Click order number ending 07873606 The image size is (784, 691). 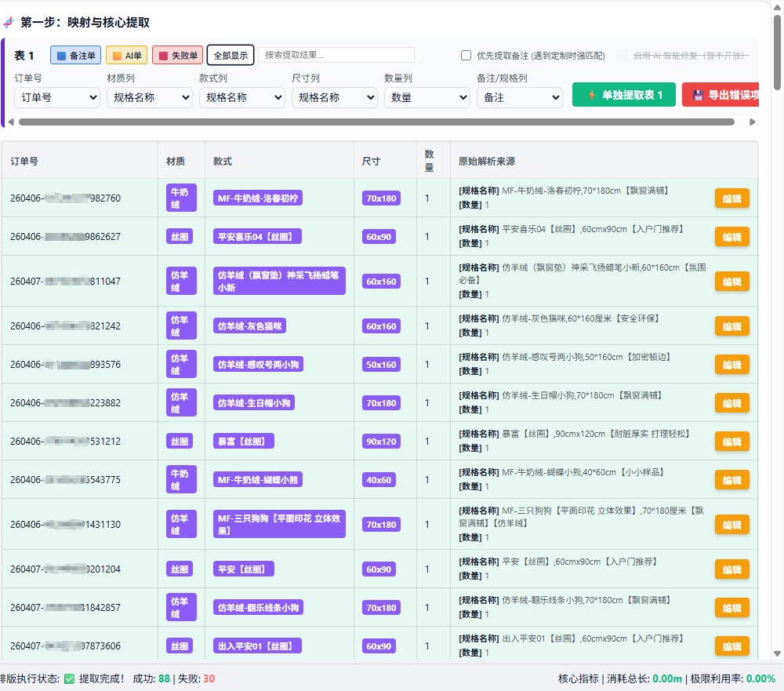coord(66,646)
